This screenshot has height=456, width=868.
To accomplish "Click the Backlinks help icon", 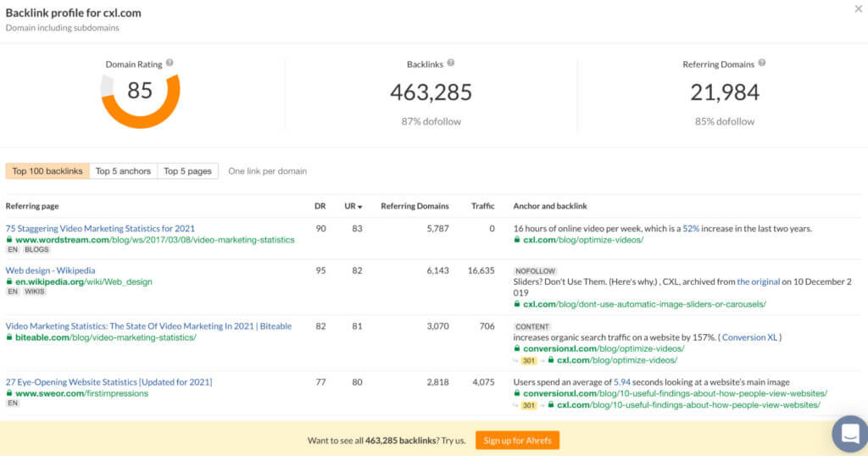I will pyautogui.click(x=451, y=63).
